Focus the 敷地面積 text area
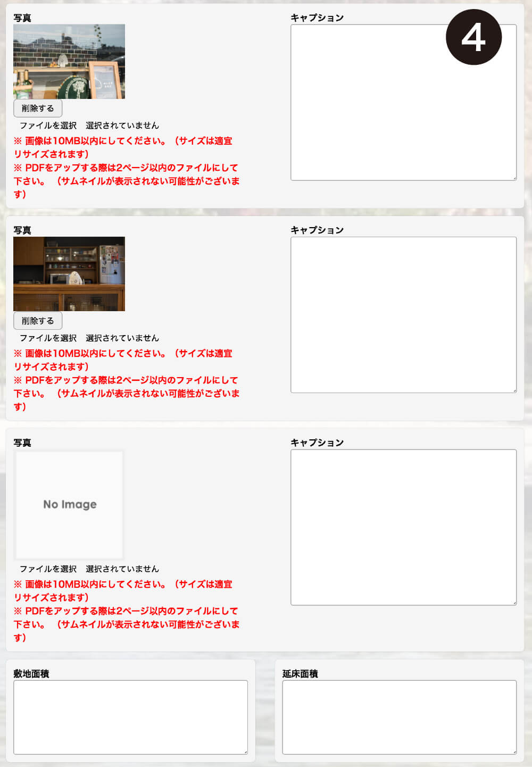This screenshot has width=532, height=767. coord(130,717)
